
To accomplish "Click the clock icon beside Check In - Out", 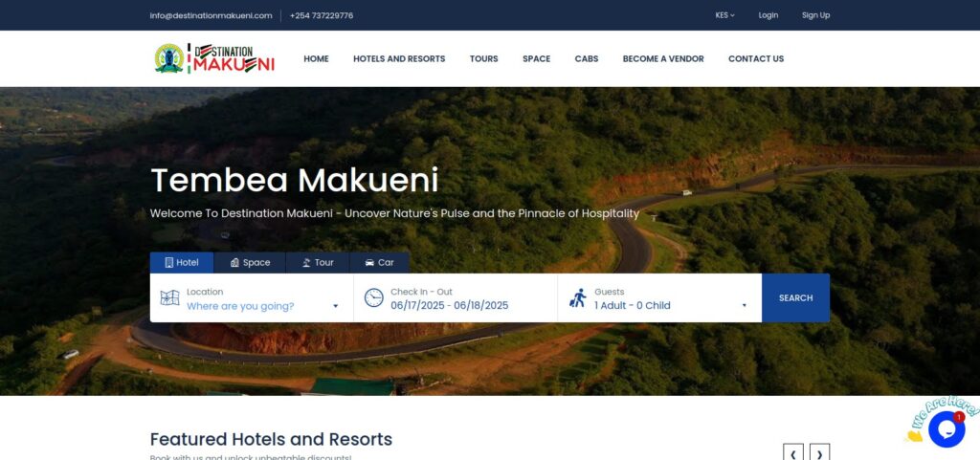I will tap(374, 297).
